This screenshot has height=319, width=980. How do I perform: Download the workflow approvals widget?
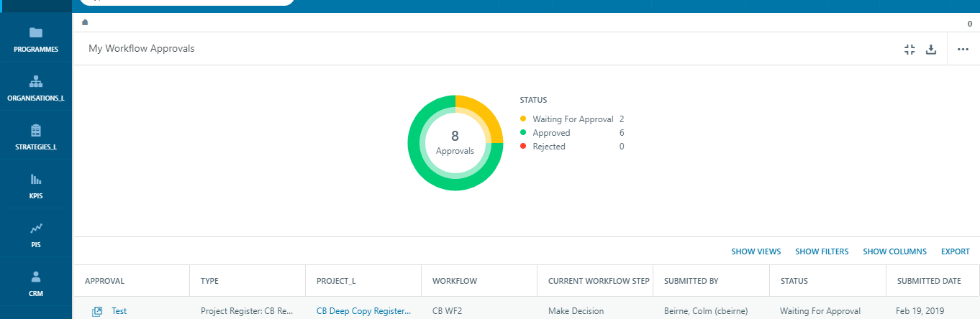point(930,49)
